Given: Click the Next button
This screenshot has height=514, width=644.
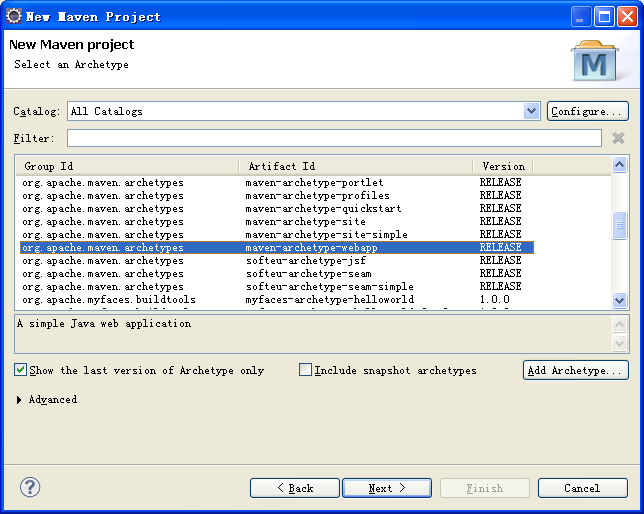Looking at the screenshot, I should pos(387,488).
